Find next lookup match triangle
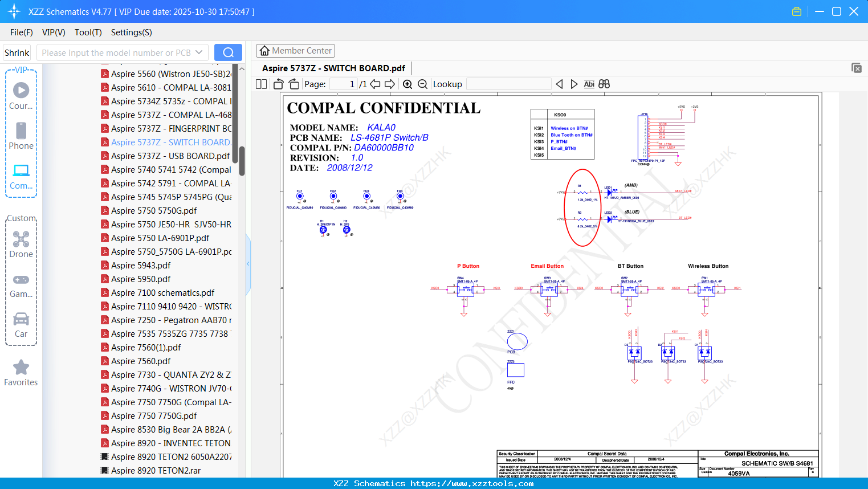868x489 pixels. click(574, 84)
